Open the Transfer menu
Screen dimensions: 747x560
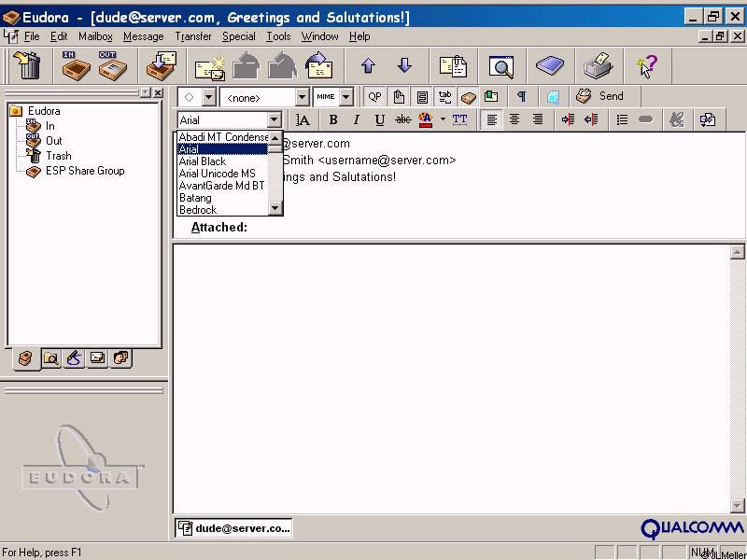click(193, 36)
